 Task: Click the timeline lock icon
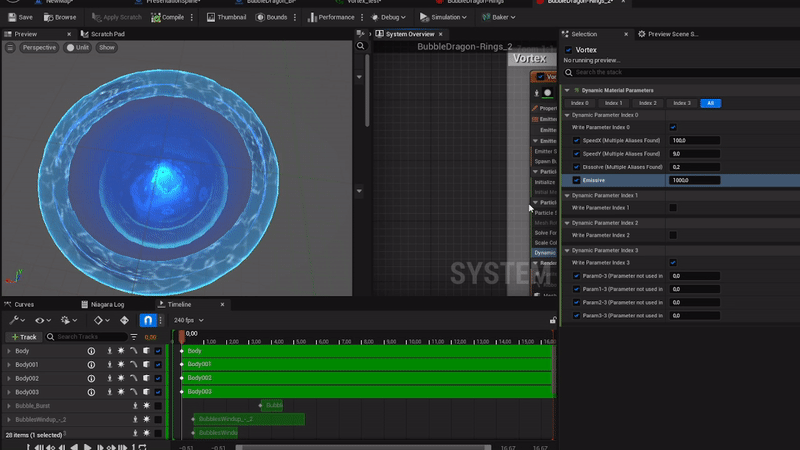(x=553, y=320)
